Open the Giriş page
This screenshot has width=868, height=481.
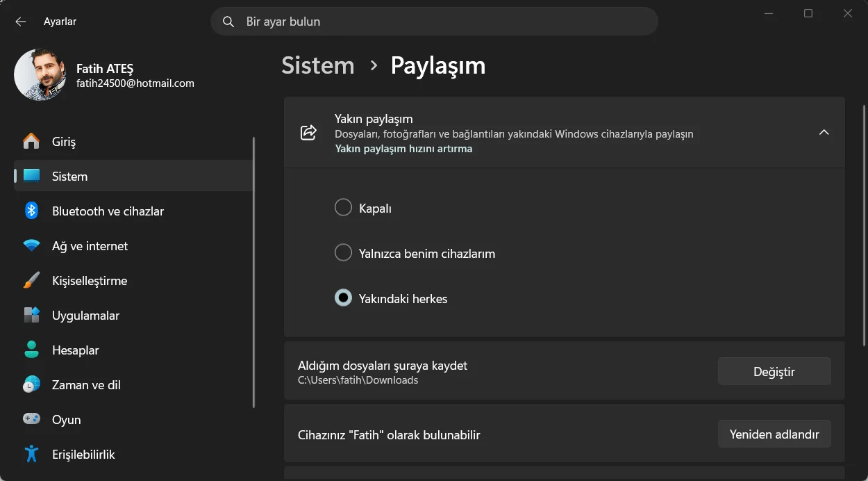point(133,141)
